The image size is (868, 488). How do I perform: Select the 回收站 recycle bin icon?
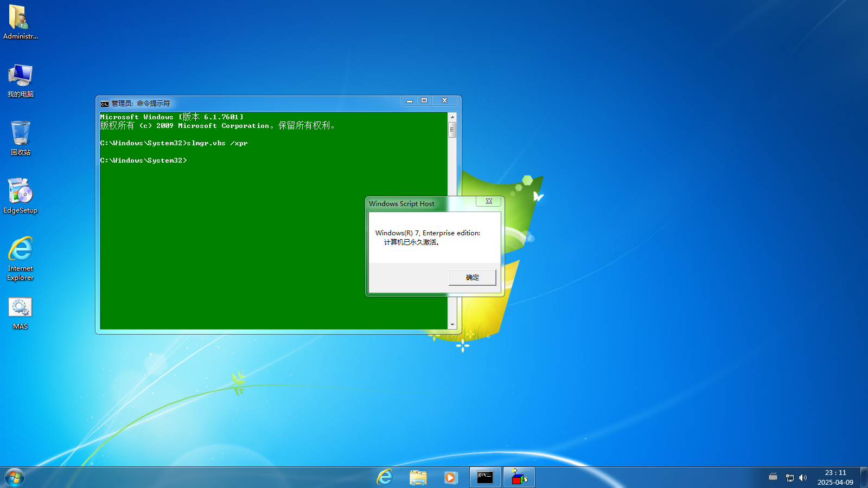point(20,138)
